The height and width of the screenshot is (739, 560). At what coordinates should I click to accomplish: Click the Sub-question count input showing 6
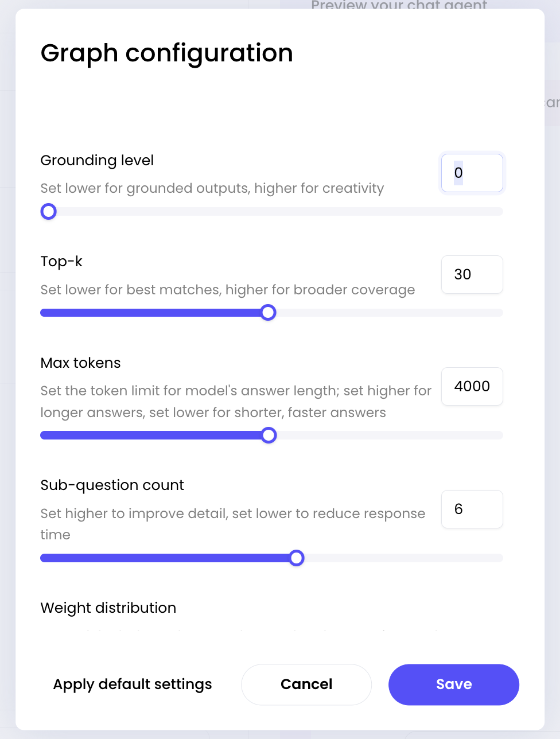point(472,509)
